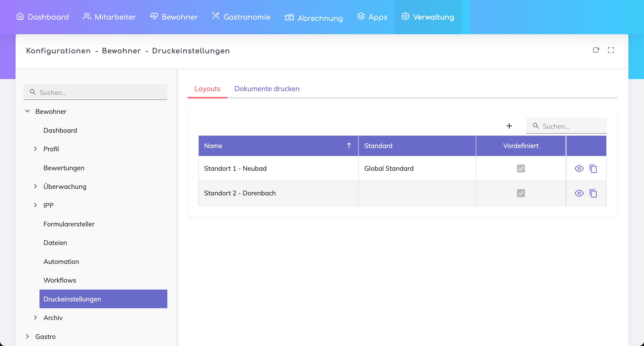Image resolution: width=644 pixels, height=346 pixels.
Task: Click the Abrechnung money icon
Action: click(289, 17)
